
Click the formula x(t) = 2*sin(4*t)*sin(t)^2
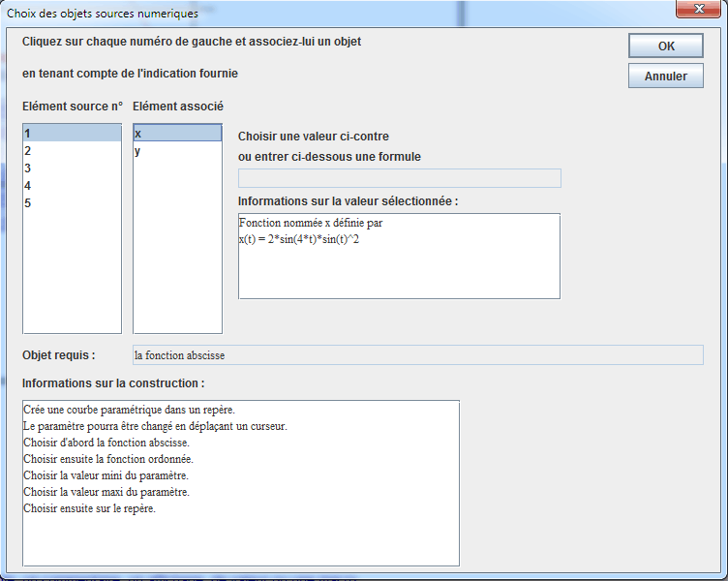tap(299, 239)
